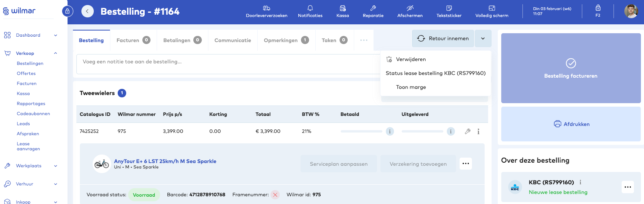Open the AnyTour E+ 6 LST product link
The image size is (644, 204).
coord(165,161)
